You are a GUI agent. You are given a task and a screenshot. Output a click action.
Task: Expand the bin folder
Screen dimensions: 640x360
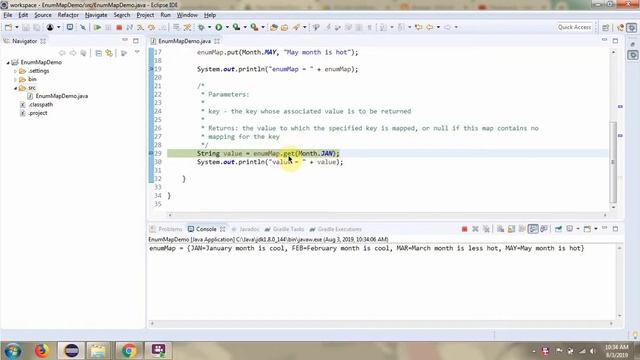[16, 80]
